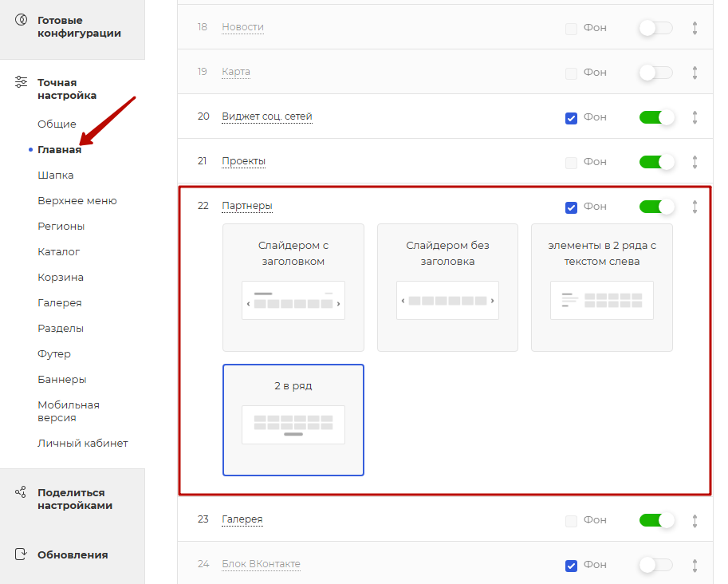
Task: Open the Каталог settings section
Action: coord(58,251)
